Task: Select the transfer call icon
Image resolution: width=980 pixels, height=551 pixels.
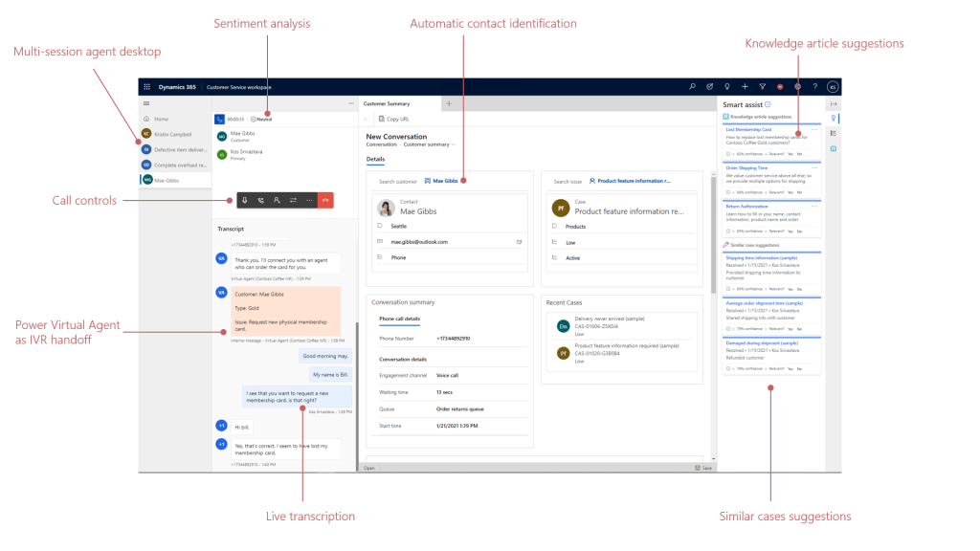Action: pyautogui.click(x=293, y=201)
